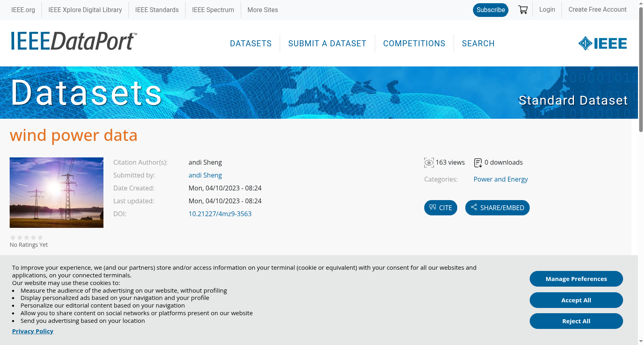Image resolution: width=644 pixels, height=345 pixels.
Task: Click the Standard Dataset banner label
Action: [573, 100]
